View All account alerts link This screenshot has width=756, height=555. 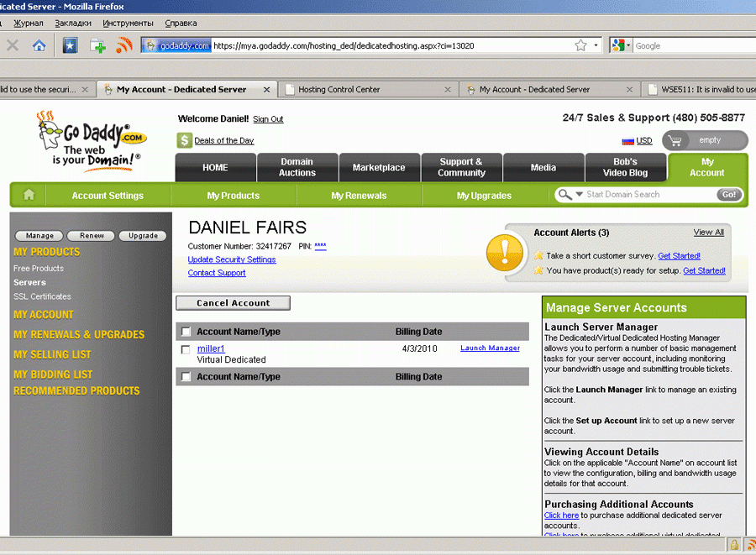click(709, 233)
